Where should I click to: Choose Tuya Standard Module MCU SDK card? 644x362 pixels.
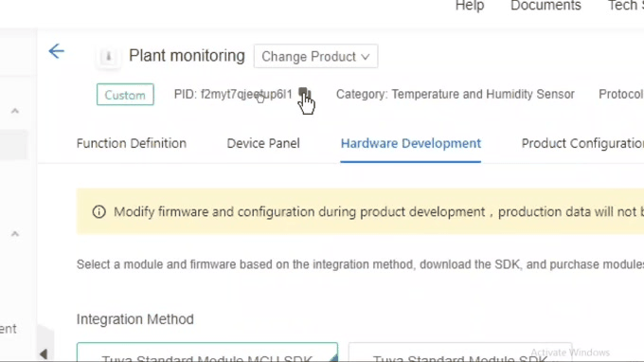tap(207, 353)
